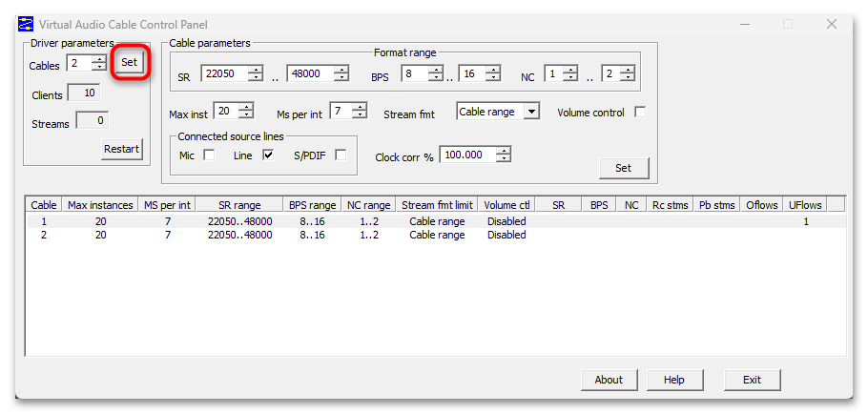Click the Rc stms column header
Screen dimensions: 868x414
tap(670, 205)
